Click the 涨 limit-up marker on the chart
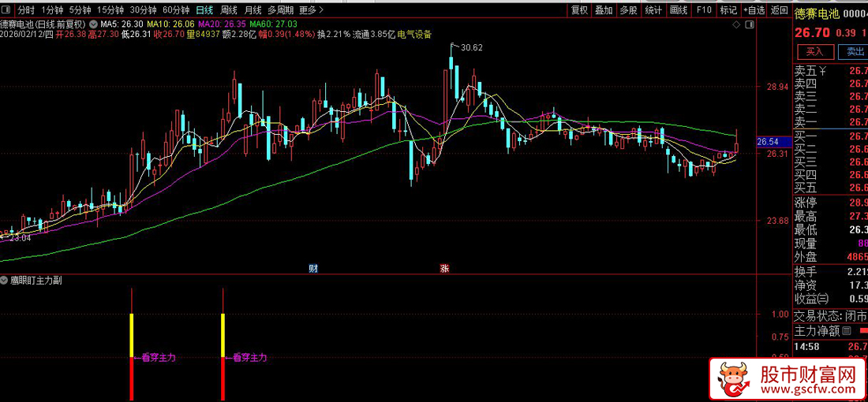Image resolution: width=868 pixels, height=402 pixels. (x=444, y=269)
